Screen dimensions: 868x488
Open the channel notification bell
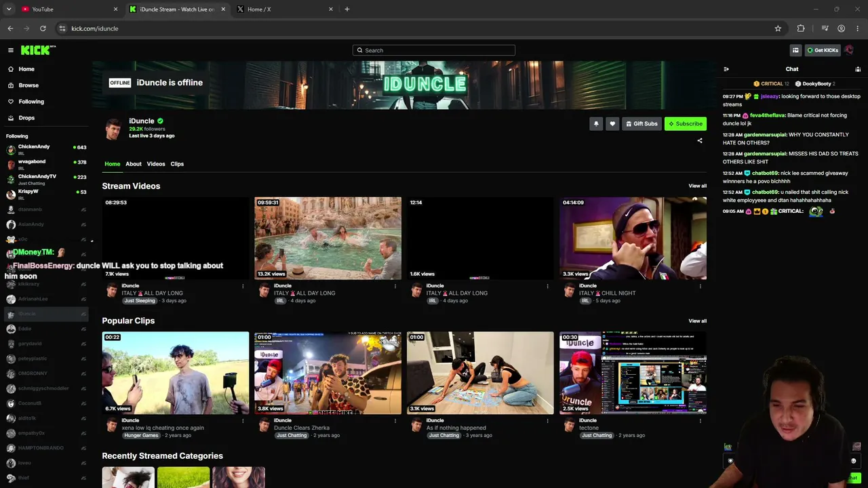(596, 123)
